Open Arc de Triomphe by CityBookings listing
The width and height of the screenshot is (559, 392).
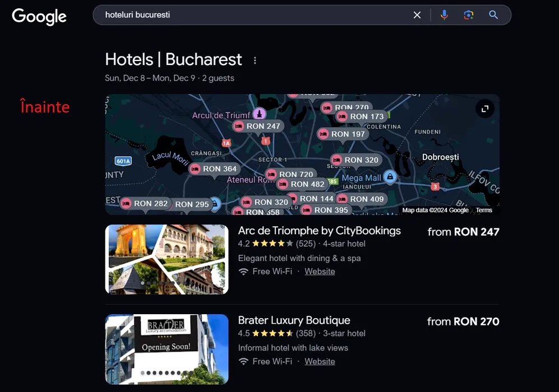pyautogui.click(x=319, y=231)
